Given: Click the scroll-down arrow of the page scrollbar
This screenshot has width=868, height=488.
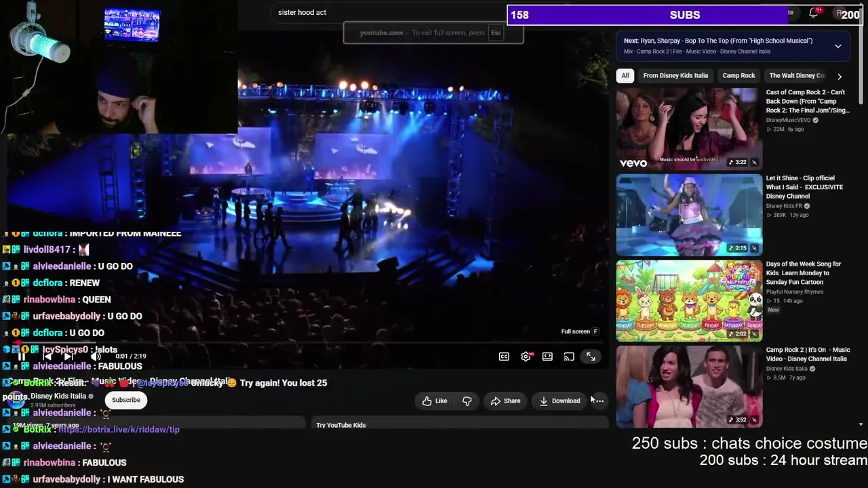Looking at the screenshot, I should coord(861,424).
